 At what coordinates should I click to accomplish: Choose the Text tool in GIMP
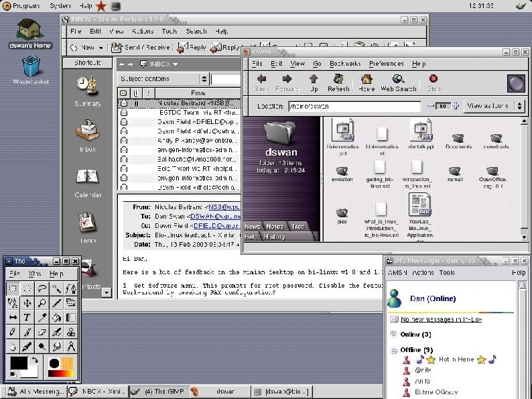pos(27,317)
